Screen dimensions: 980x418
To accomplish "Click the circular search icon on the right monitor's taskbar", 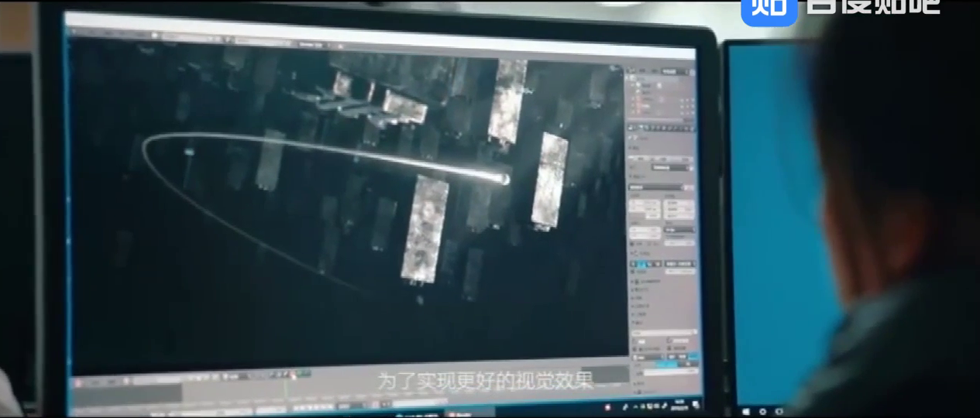I will coord(763,411).
